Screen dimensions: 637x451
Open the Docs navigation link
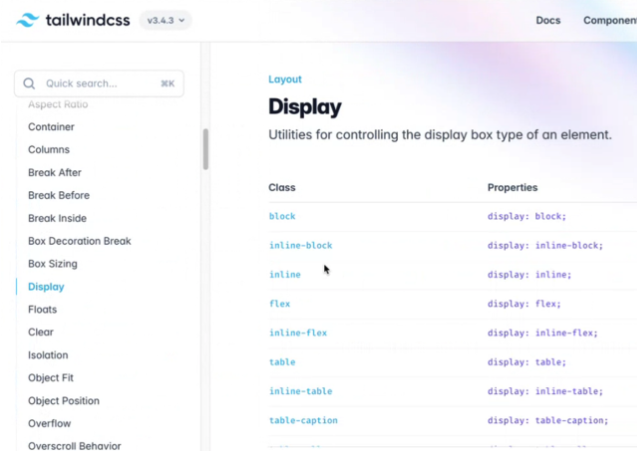tap(548, 20)
